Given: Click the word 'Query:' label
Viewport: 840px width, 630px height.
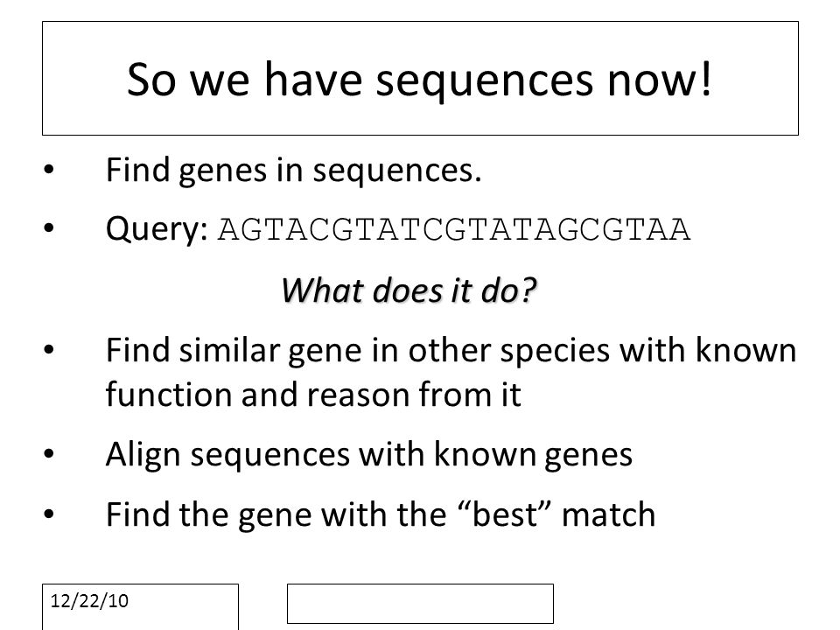Looking at the screenshot, I should tap(157, 230).
